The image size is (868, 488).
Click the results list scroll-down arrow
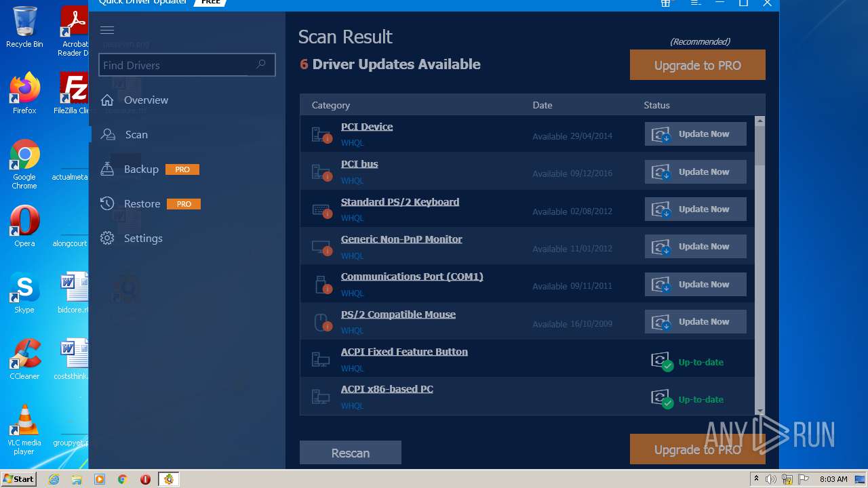click(x=759, y=411)
